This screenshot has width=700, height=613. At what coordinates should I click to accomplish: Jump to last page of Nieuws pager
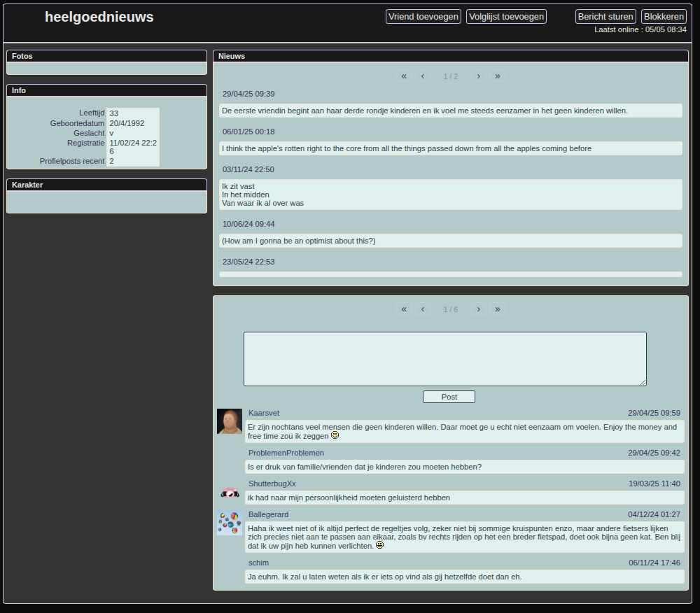tap(497, 76)
